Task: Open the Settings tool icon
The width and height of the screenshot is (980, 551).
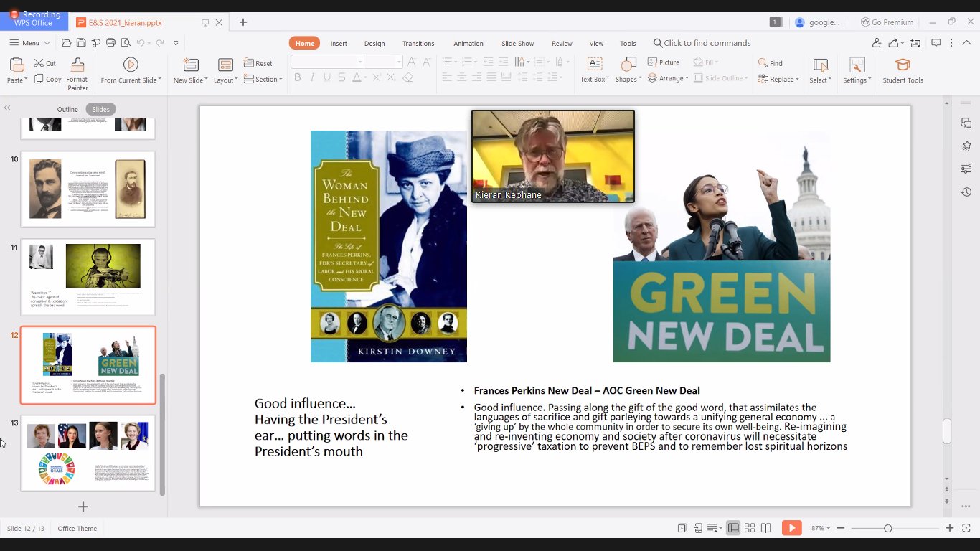Action: point(857,65)
